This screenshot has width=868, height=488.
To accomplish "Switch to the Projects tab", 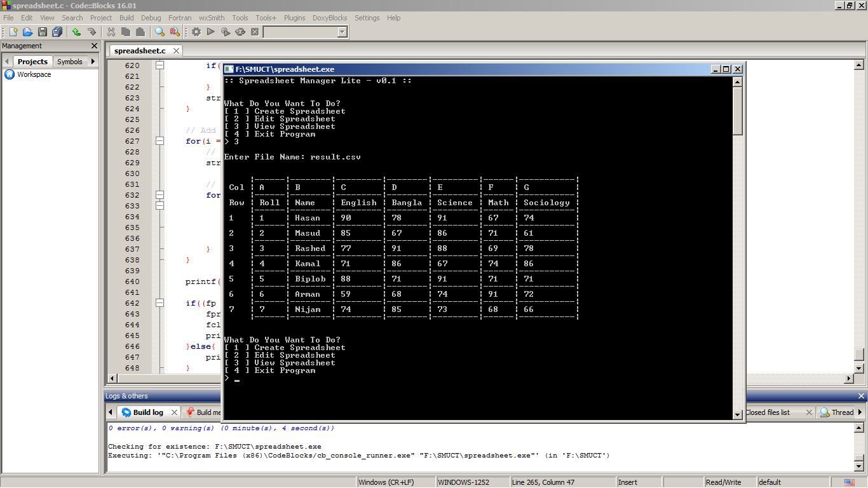I will (x=32, y=62).
